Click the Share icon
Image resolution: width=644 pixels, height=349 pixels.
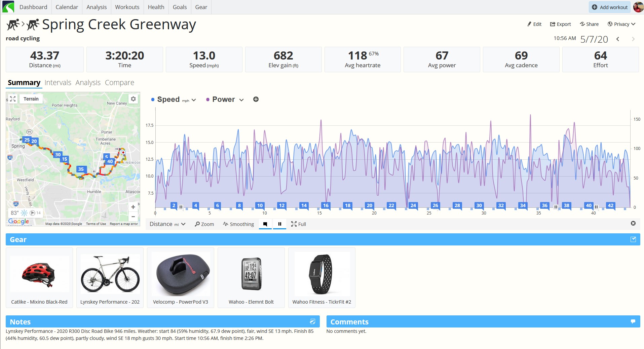click(x=582, y=24)
